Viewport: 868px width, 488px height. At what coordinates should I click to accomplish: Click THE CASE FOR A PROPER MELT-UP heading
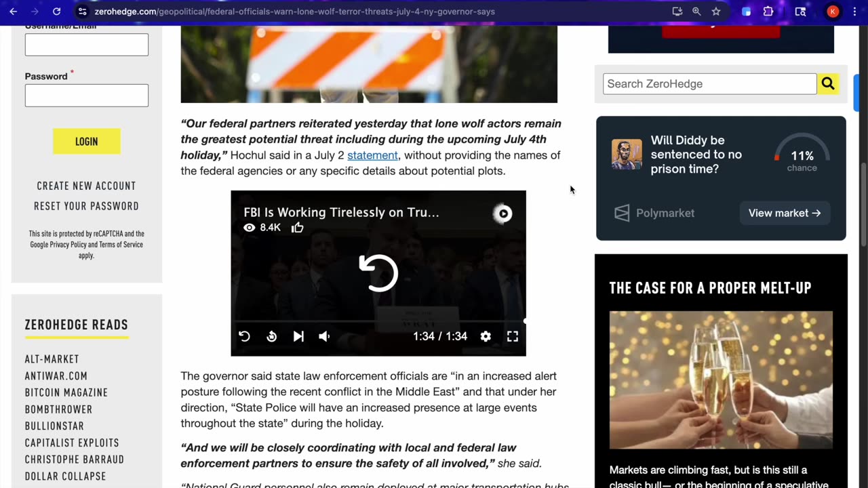[710, 288]
